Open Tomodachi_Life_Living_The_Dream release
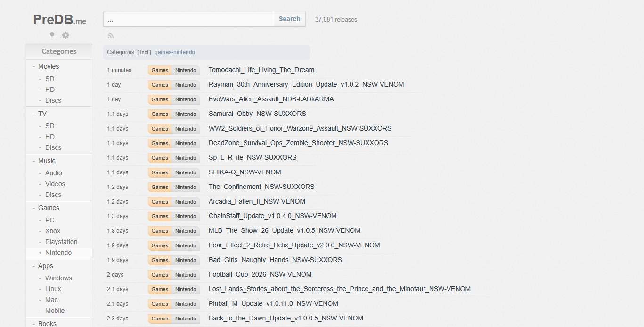Image resolution: width=644 pixels, height=327 pixels. pos(261,70)
